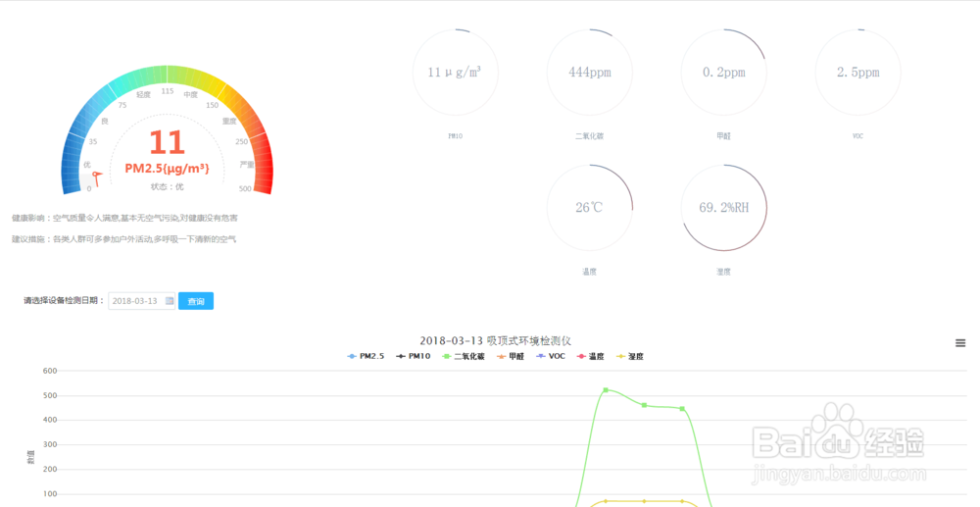Click the 600 y-axis label
Viewport: 980px width, 507px height.
coord(50,371)
